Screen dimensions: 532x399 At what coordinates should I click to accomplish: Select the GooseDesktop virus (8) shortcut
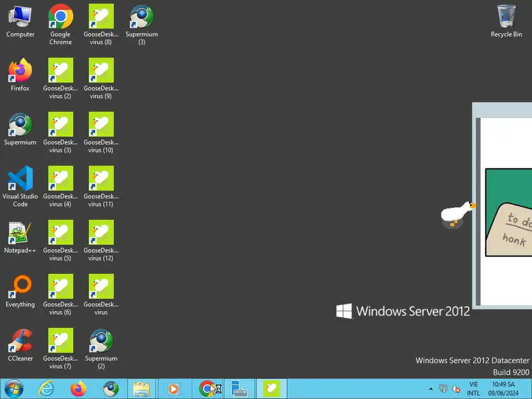click(101, 24)
